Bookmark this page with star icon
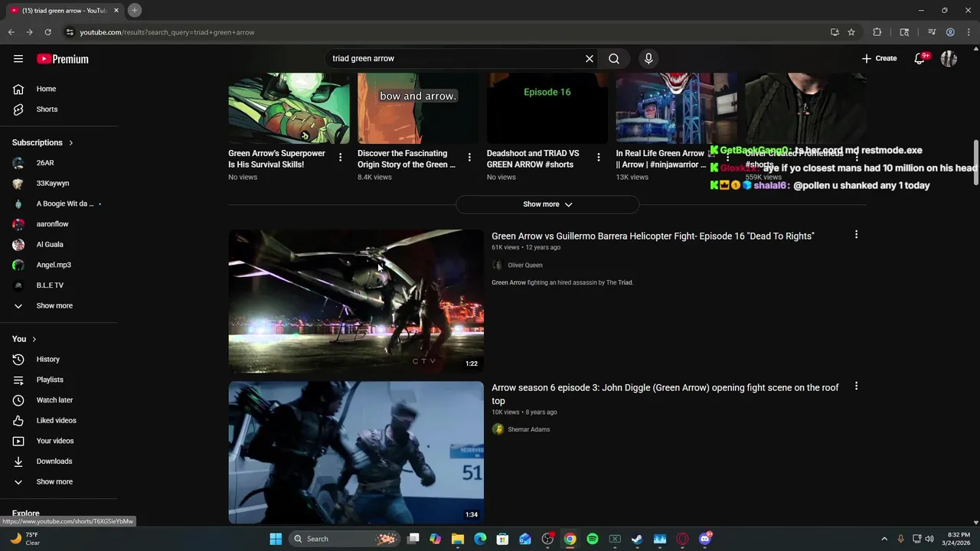 coord(851,32)
